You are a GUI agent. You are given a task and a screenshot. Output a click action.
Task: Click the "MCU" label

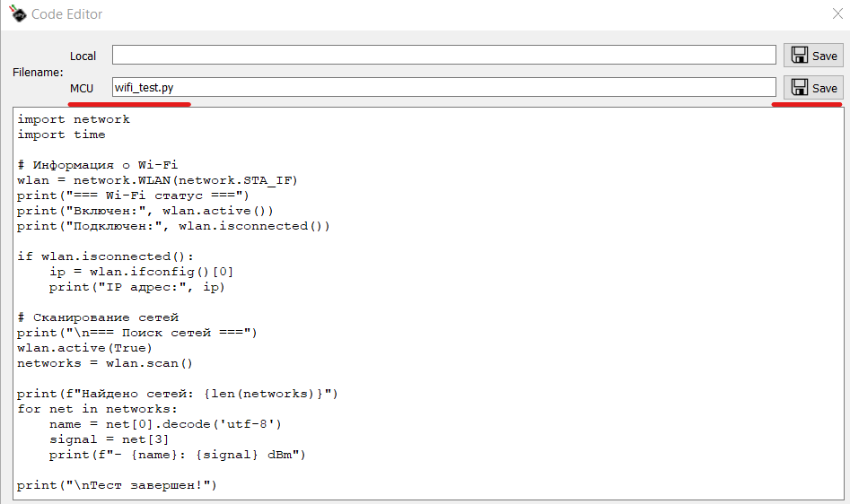(x=82, y=88)
